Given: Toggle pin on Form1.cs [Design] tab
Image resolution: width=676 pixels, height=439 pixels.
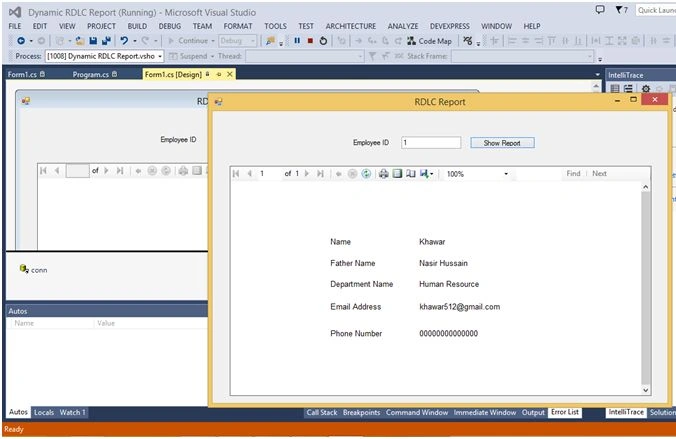Looking at the screenshot, I should (x=219, y=74).
